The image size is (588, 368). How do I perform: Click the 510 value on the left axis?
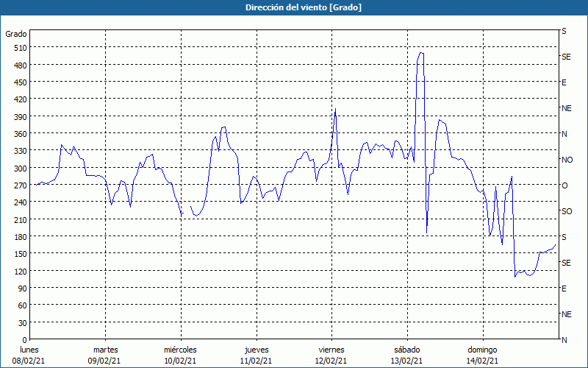pyautogui.click(x=21, y=48)
